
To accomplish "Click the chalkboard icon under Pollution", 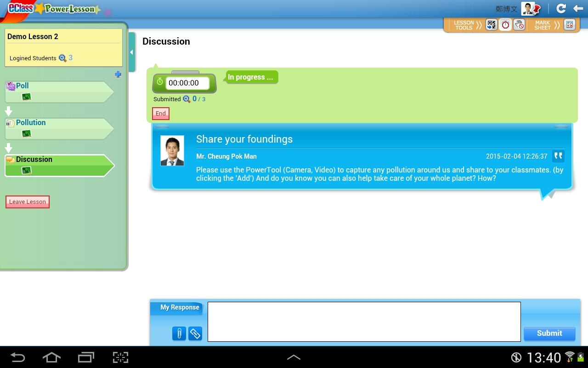I will (27, 134).
